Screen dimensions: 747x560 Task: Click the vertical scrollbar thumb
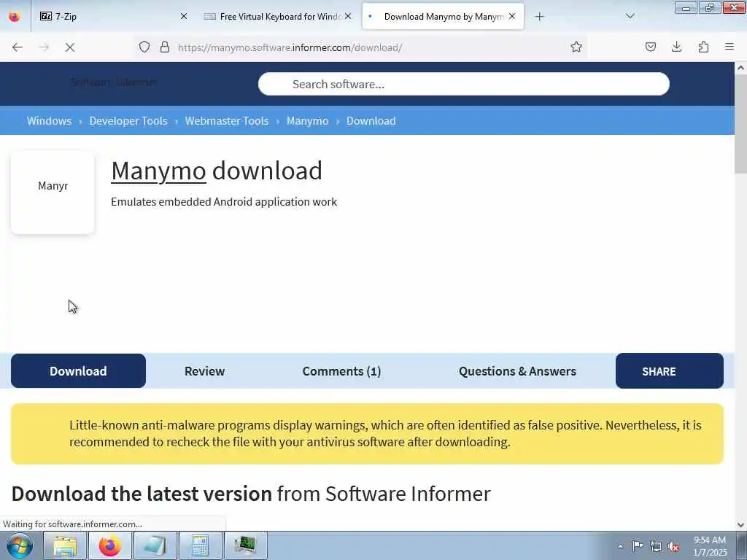740,124
